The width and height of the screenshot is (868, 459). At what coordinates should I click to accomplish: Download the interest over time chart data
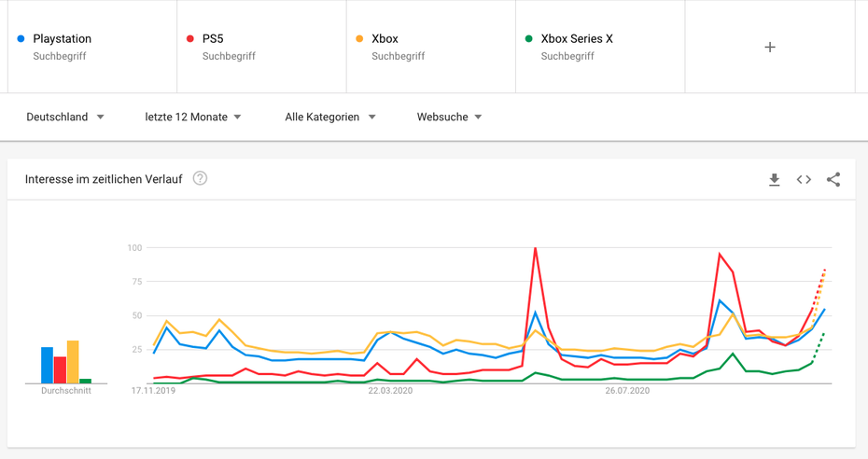click(774, 180)
